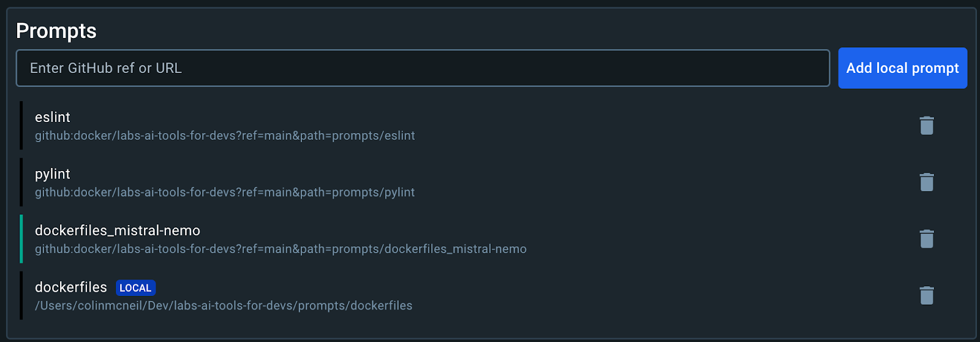Click trash icon for dockerfiles_mistral-nemo prompt
The image size is (980, 342).
point(926,239)
